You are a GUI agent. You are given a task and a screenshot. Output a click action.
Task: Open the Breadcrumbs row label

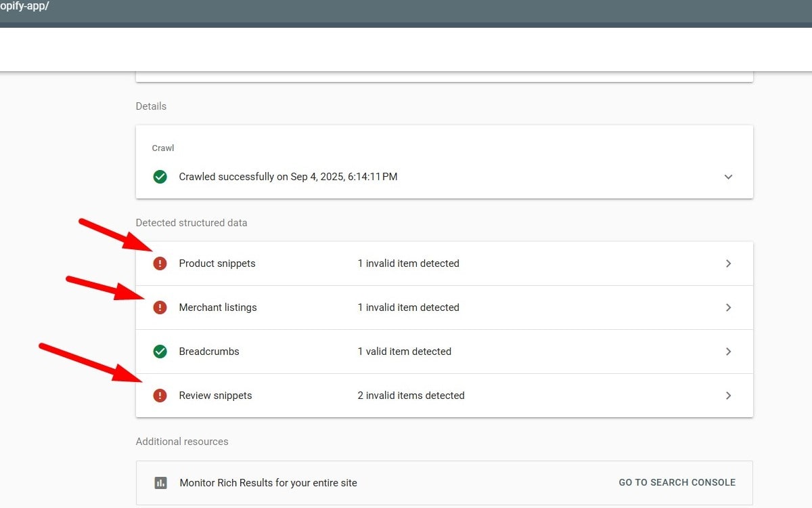tap(209, 352)
